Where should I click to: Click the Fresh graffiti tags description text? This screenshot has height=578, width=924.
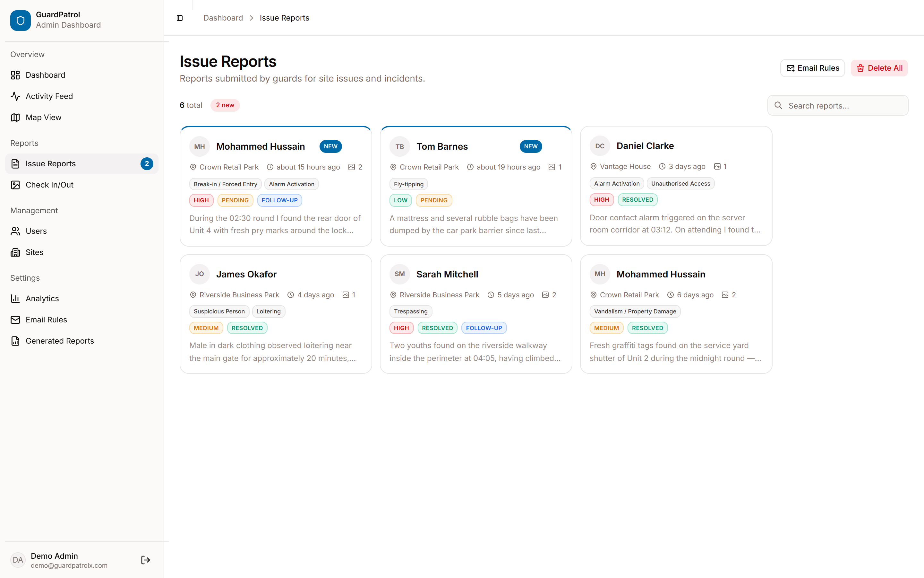[675, 352]
